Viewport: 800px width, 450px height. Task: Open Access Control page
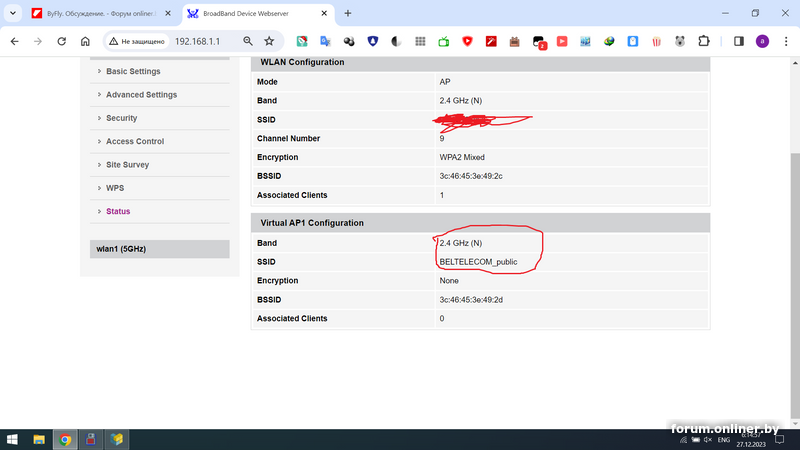click(x=134, y=142)
